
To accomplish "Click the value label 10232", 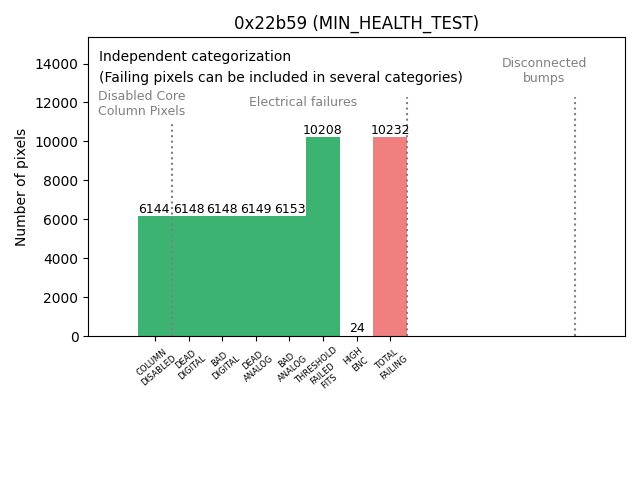I will click(x=390, y=130).
